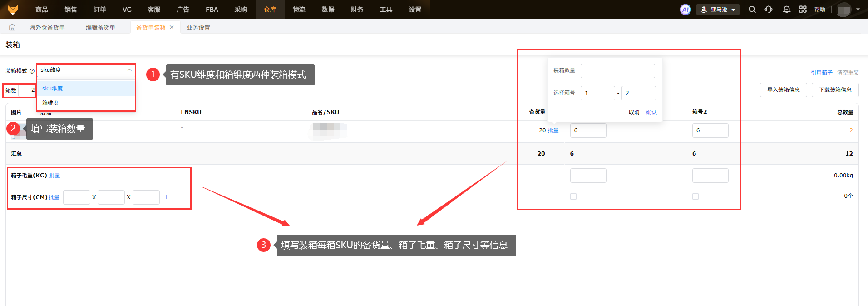This screenshot has width=868, height=306.
Task: Select the 箱维度 option
Action: [86, 103]
